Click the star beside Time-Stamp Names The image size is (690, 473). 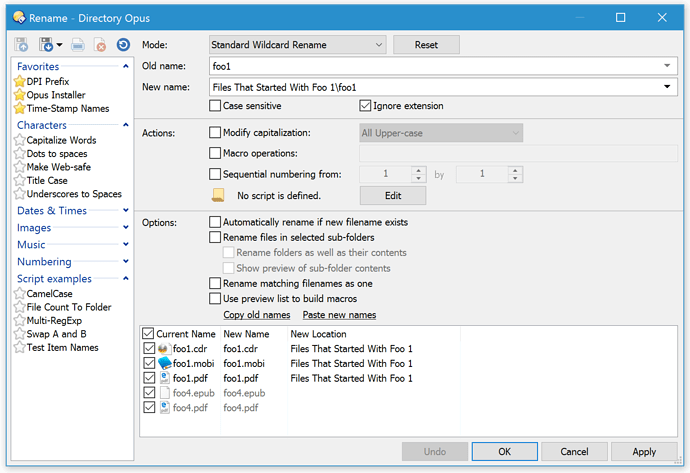19,108
